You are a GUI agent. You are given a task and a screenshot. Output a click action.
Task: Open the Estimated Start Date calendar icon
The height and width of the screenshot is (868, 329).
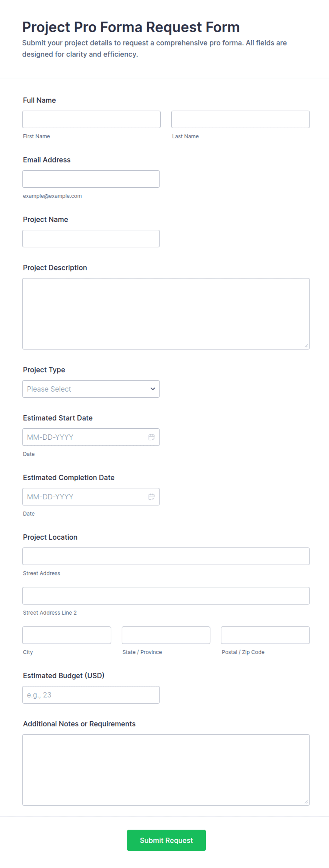pos(151,437)
